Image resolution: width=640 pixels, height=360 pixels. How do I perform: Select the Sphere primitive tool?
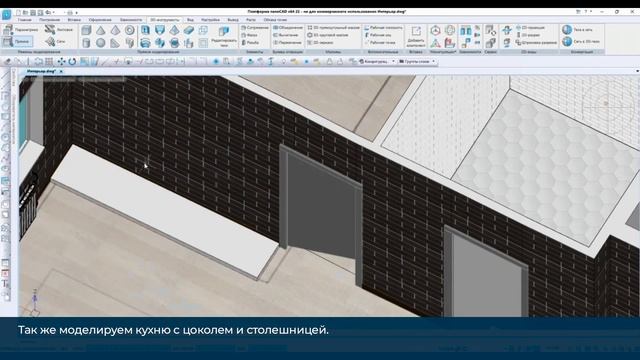coord(100,42)
